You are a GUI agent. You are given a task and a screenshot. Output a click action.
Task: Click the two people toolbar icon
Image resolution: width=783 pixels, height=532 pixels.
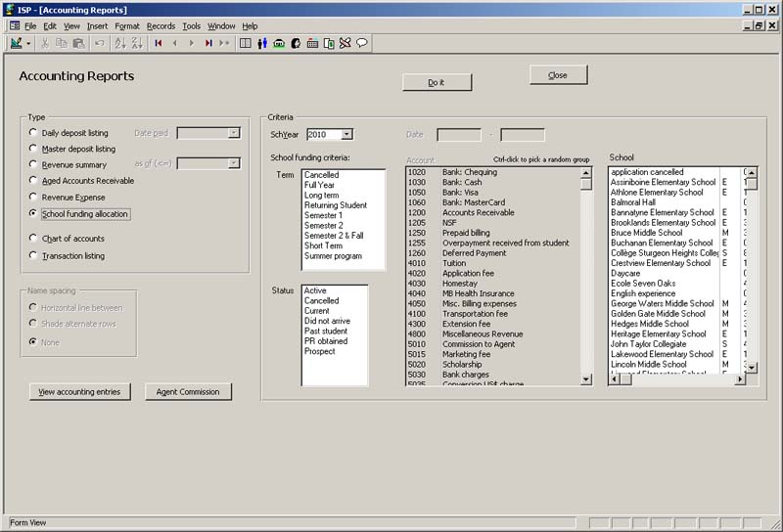262,43
